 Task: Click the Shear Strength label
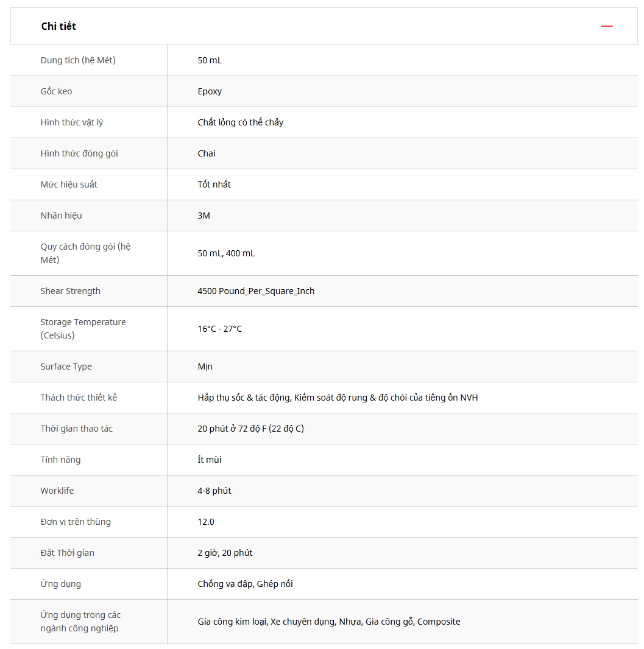71,291
